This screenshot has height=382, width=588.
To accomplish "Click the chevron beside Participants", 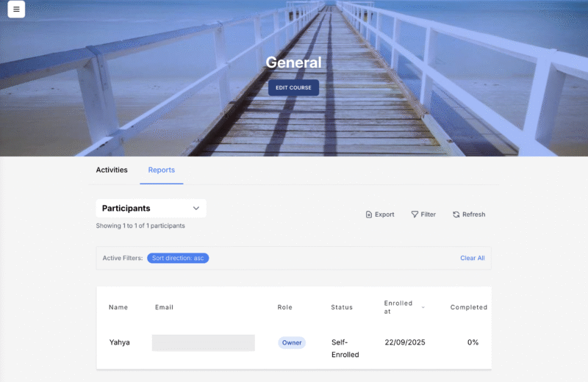I will tap(196, 209).
